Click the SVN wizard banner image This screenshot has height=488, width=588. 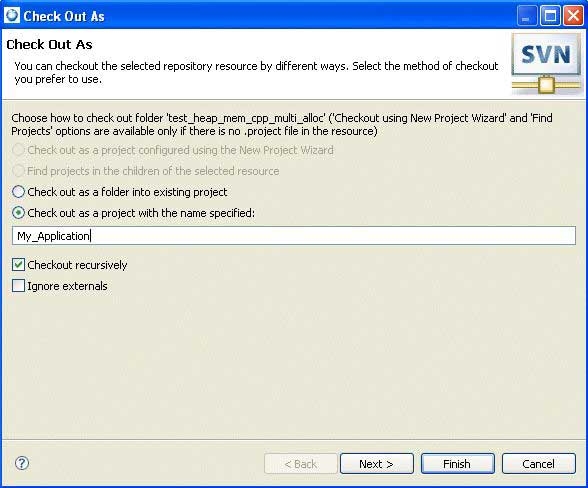(x=546, y=63)
